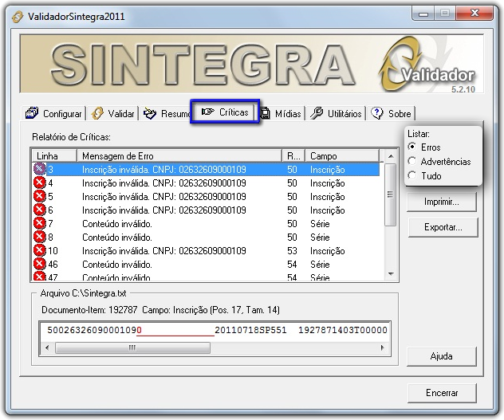Click the ValidadorSintegra2011 title bar icon
504x420 pixels.
(x=18, y=17)
